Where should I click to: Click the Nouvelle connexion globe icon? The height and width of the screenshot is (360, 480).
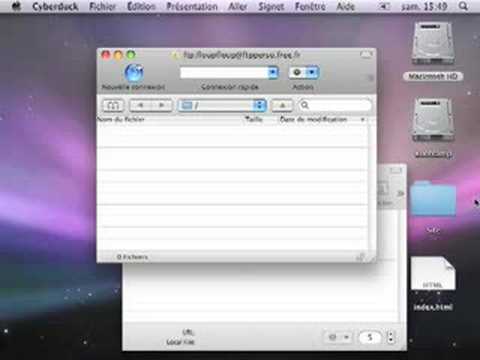(134, 73)
